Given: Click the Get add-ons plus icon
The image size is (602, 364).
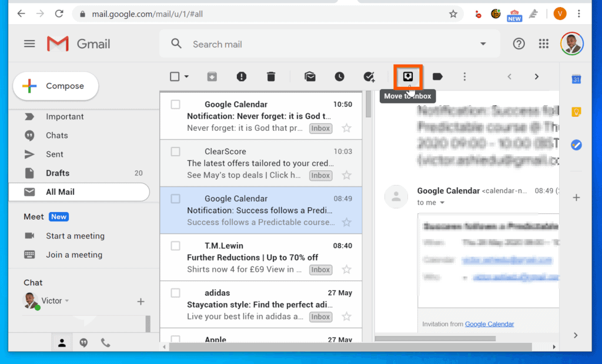Looking at the screenshot, I should coord(576,197).
